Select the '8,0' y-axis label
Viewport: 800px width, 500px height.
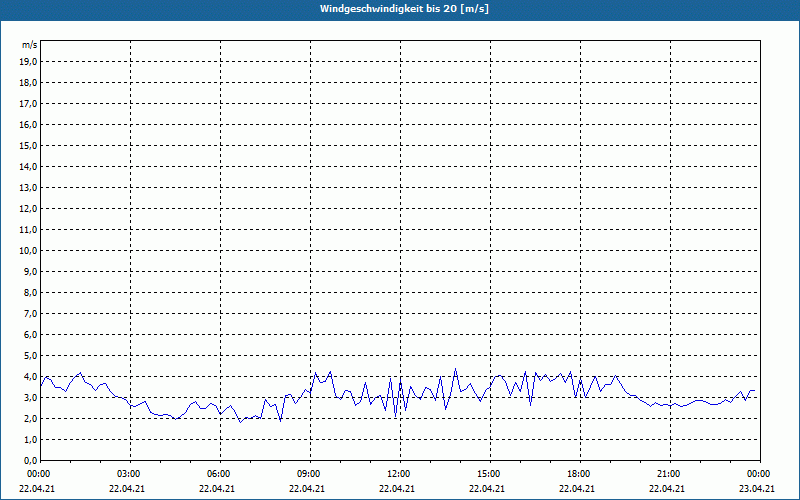click(30, 292)
